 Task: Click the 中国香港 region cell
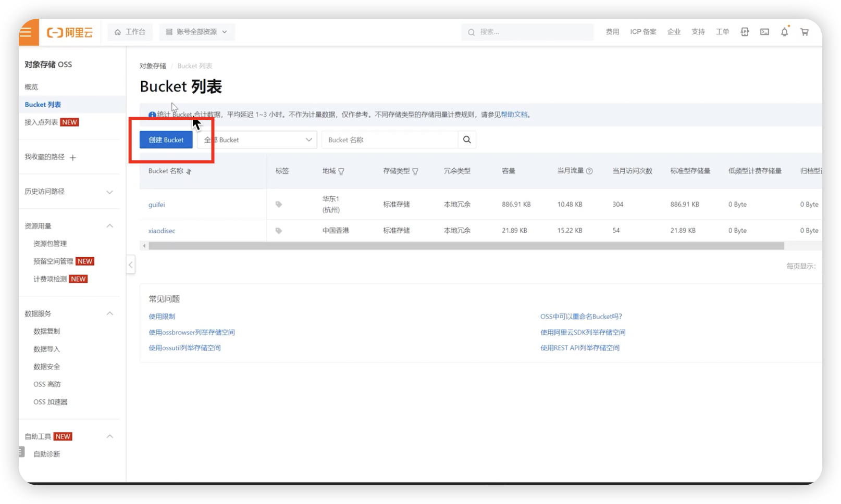tap(336, 231)
